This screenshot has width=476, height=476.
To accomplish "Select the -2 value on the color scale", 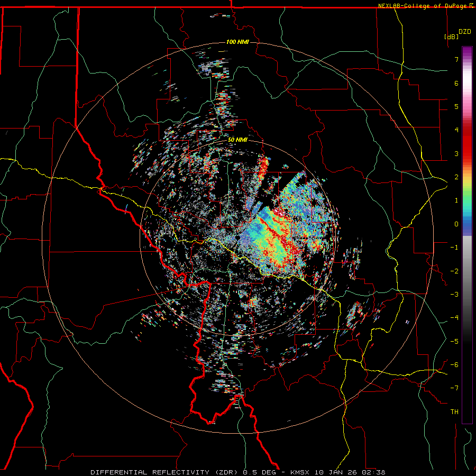I will tap(454, 271).
